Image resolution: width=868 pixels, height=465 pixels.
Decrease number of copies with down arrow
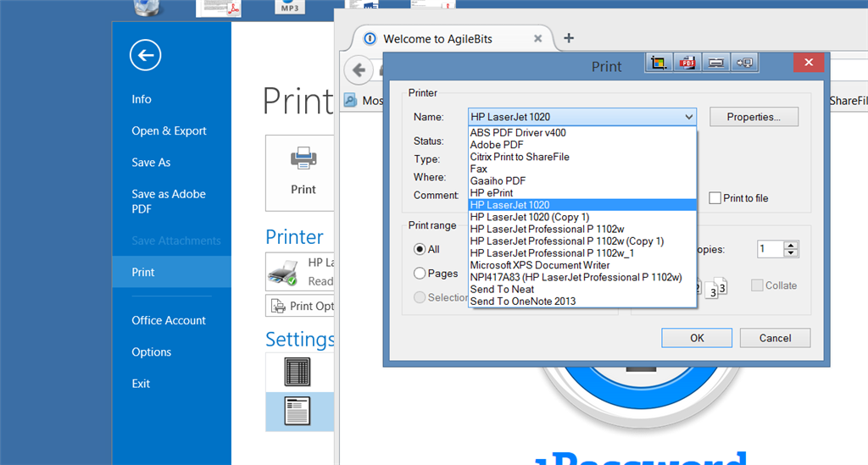point(791,253)
